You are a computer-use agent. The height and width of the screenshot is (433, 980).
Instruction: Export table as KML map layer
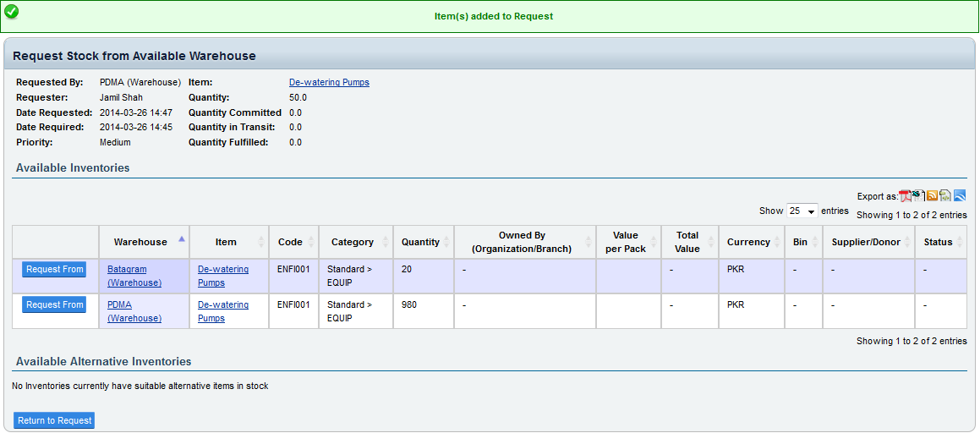pyautogui.click(x=960, y=196)
